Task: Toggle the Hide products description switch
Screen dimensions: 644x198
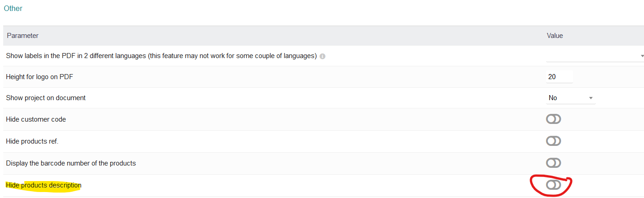Action: point(553,185)
